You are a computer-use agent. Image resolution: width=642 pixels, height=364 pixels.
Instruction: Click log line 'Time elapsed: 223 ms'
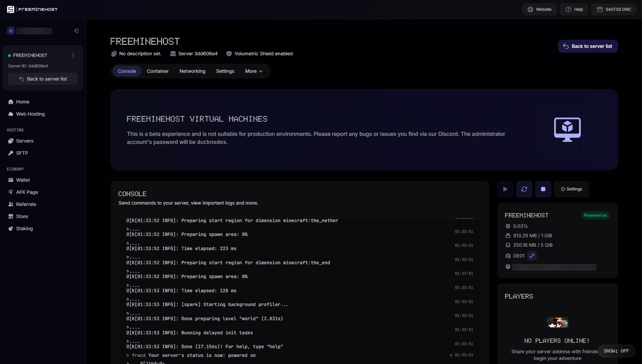[x=209, y=248]
